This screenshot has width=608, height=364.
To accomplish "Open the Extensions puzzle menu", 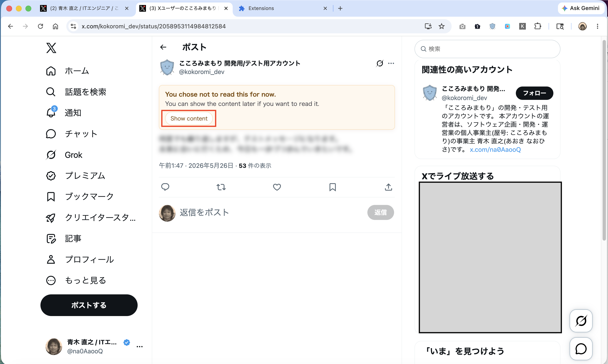I will [538, 26].
